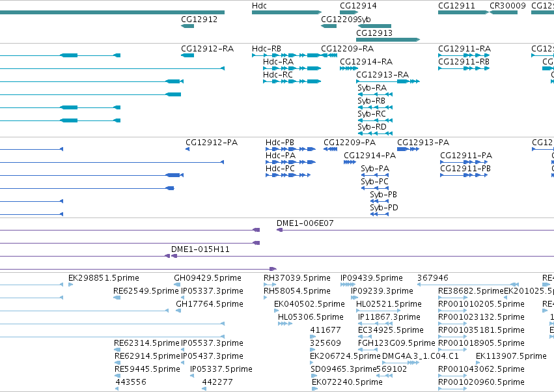Screen dimensions: 554x392
Task: Select the IP09439.5prime EST label
Action: (371, 278)
